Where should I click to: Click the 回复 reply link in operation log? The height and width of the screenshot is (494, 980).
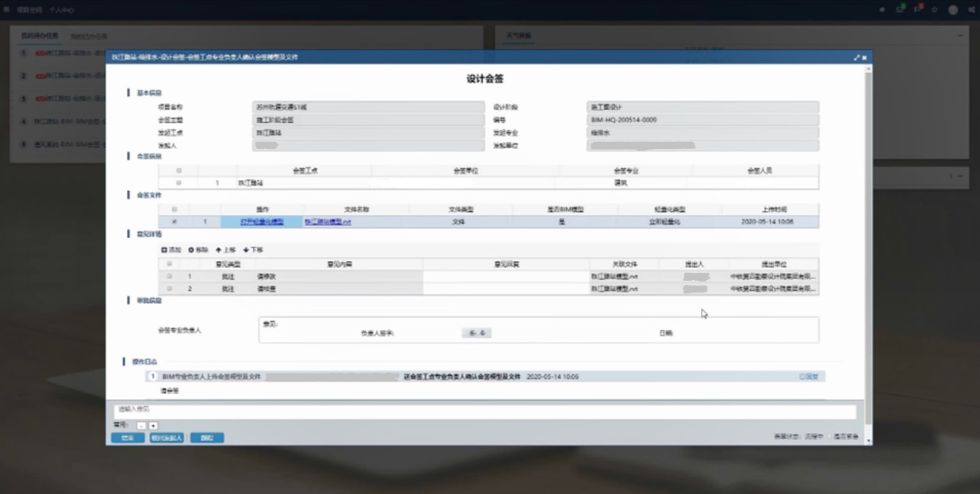click(x=809, y=377)
